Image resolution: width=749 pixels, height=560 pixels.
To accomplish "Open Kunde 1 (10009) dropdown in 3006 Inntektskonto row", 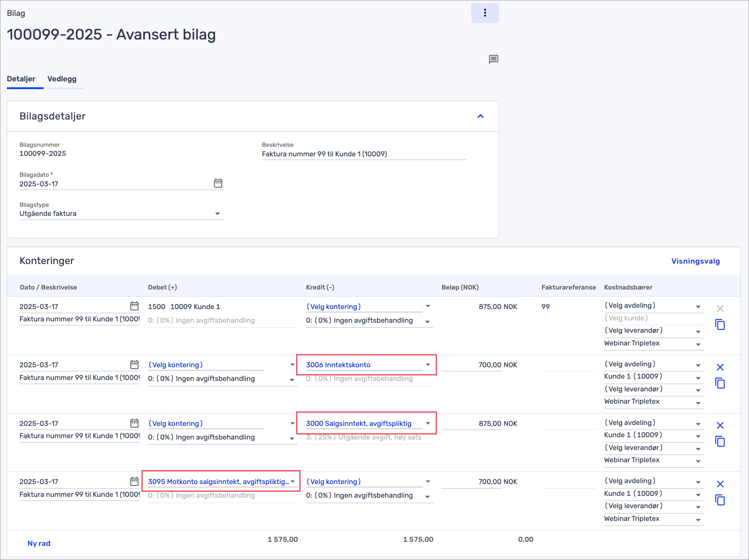I will pyautogui.click(x=653, y=376).
